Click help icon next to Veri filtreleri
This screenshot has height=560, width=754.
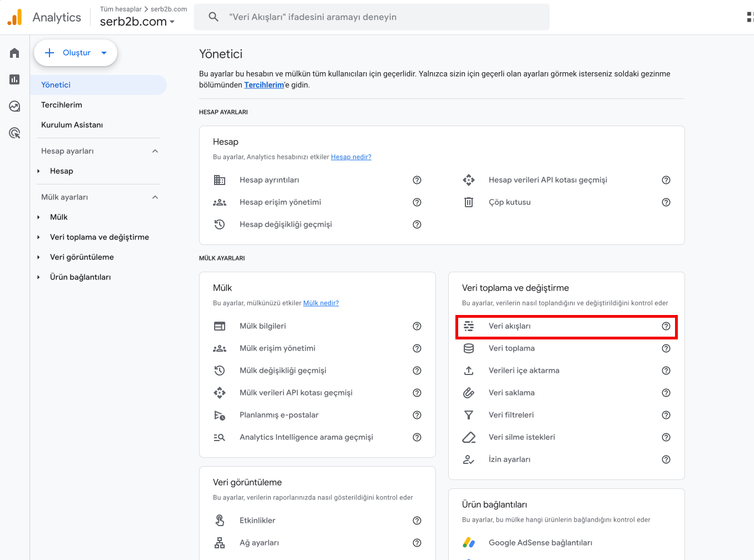click(x=666, y=415)
